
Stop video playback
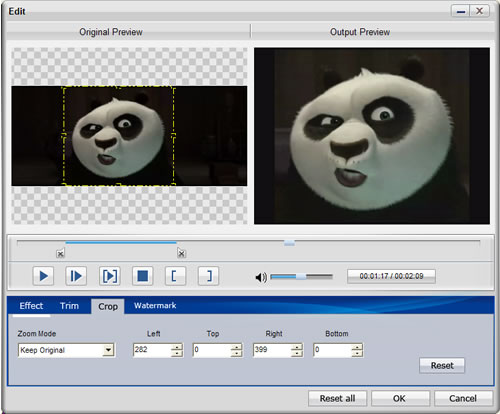[x=142, y=276]
